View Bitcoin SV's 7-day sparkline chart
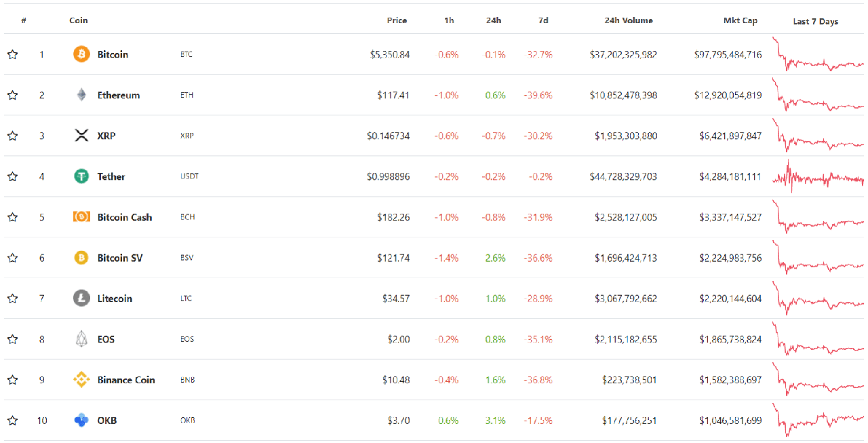Screen dimensions: 868x443 (818, 258)
